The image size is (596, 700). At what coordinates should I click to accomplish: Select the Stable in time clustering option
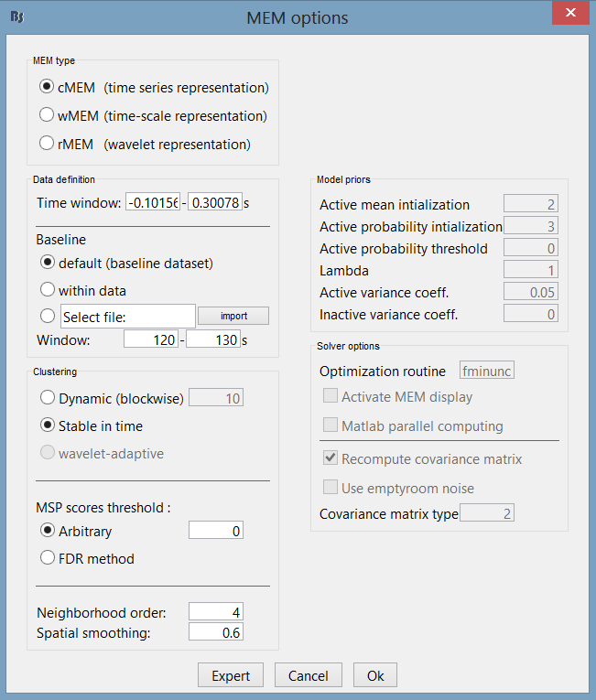coord(47,425)
